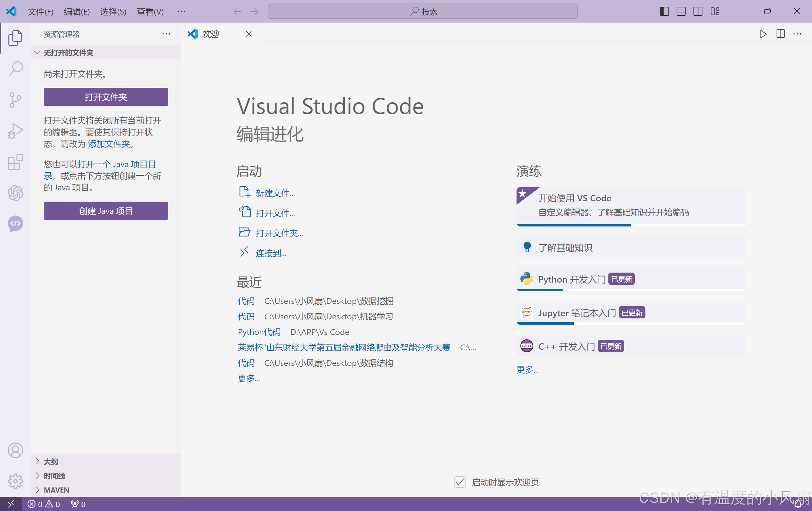
Task: Toggle primary sidebar layout button
Action: (664, 12)
